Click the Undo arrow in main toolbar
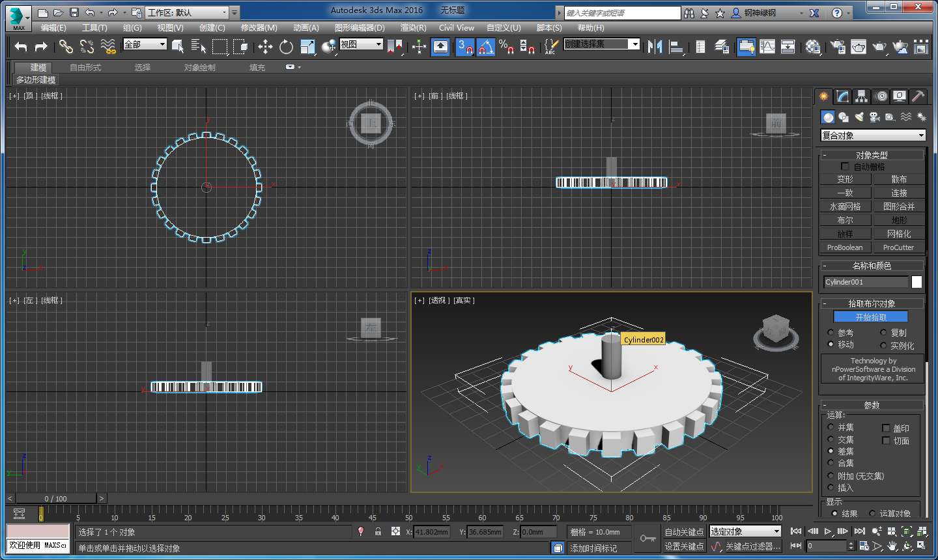The image size is (938, 560). (x=21, y=46)
